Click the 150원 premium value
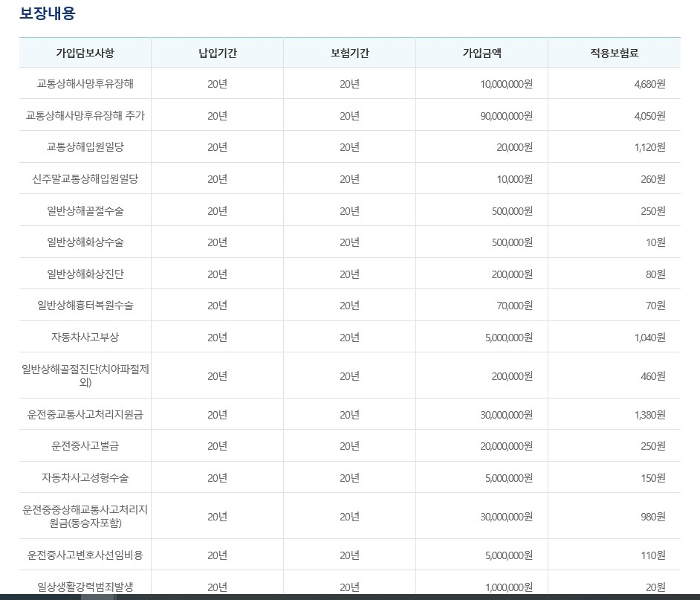The height and width of the screenshot is (600, 700). pyautogui.click(x=652, y=478)
